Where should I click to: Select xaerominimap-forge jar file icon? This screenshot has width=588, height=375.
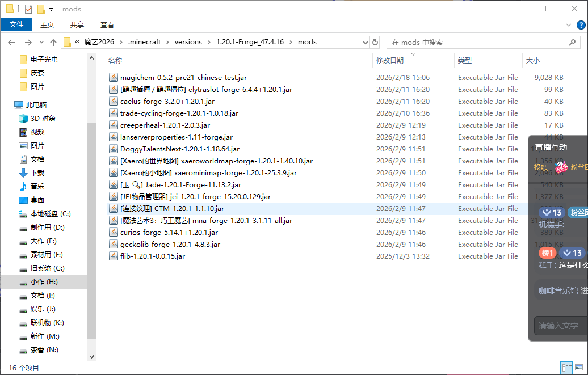click(x=114, y=173)
